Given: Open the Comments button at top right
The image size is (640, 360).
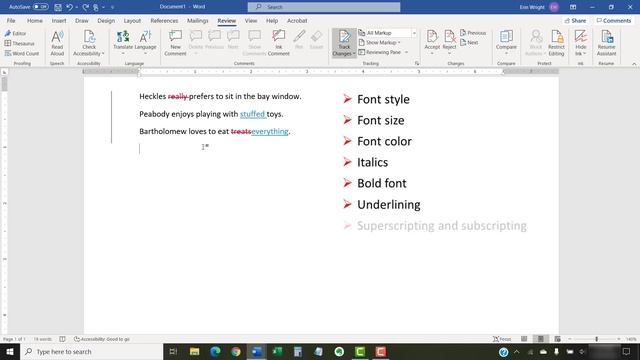Looking at the screenshot, I should (613, 20).
